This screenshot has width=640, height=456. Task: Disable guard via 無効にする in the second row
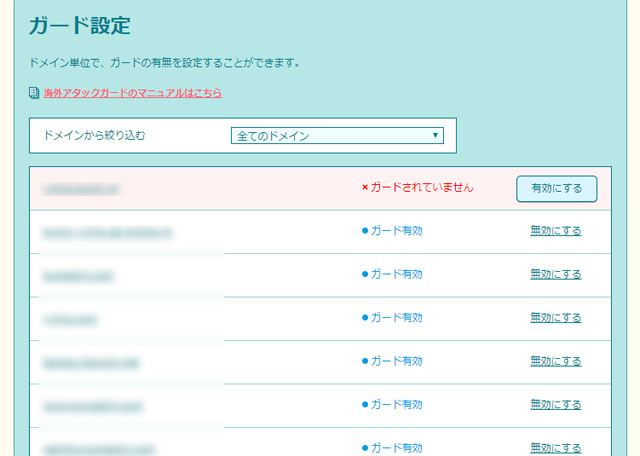point(555,231)
